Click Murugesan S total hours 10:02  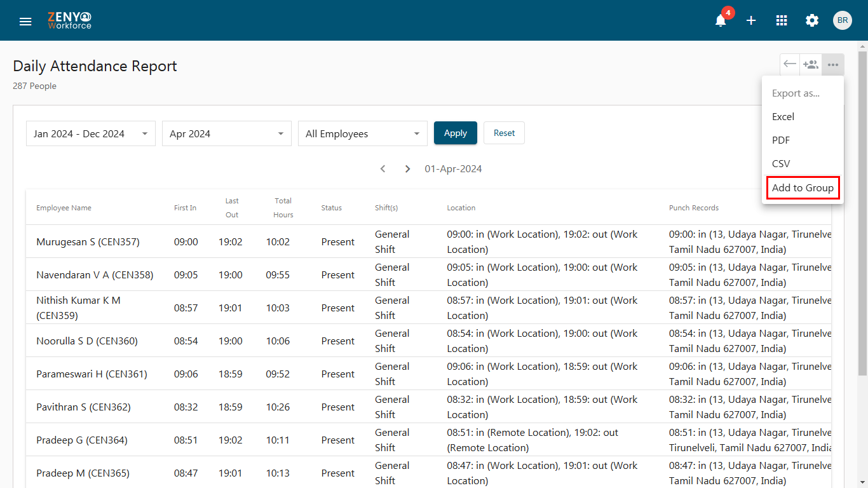(278, 242)
